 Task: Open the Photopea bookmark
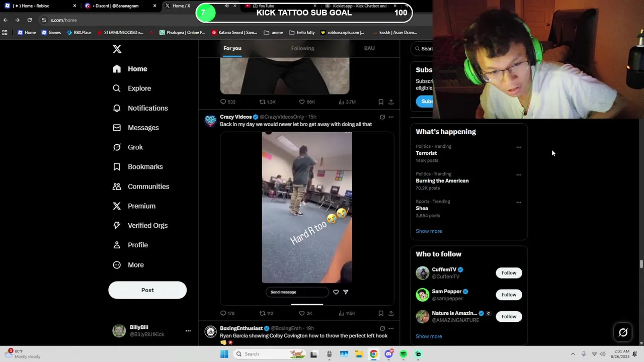click(x=182, y=33)
